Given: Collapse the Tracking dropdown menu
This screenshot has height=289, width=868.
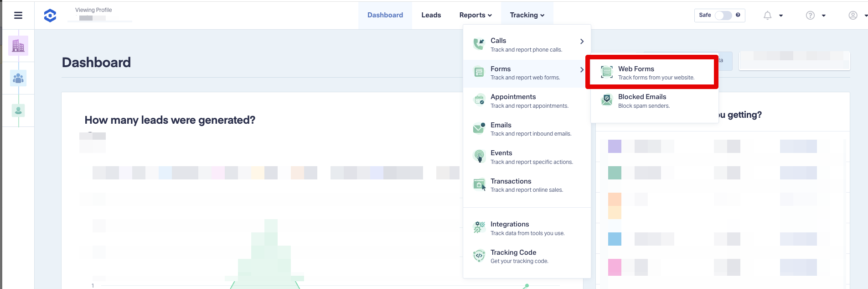Looking at the screenshot, I should coord(527,15).
